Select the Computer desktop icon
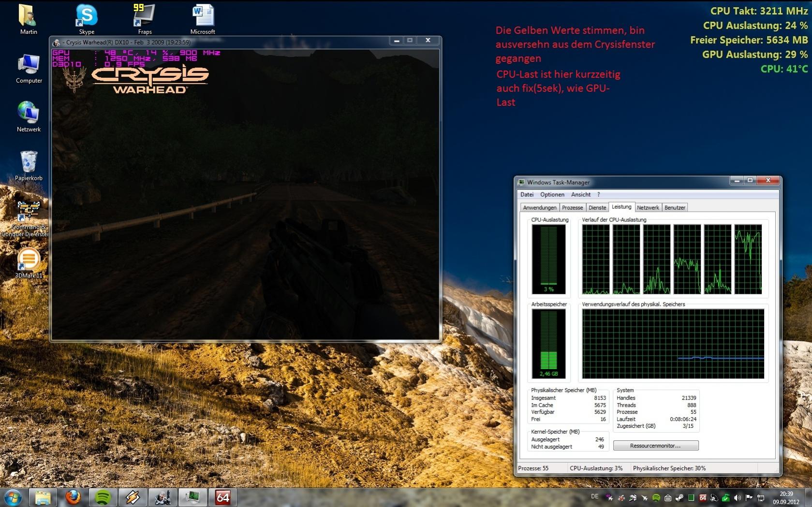Viewport: 812px width, 507px height. tap(29, 69)
